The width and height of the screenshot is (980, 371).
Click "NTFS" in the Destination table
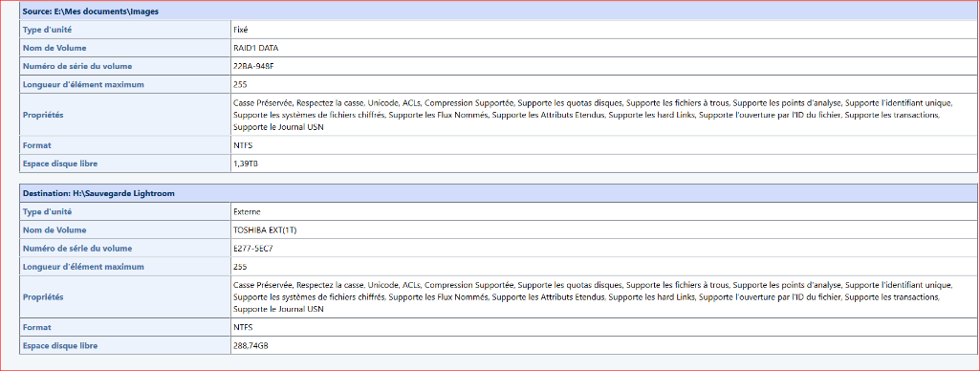tap(243, 327)
